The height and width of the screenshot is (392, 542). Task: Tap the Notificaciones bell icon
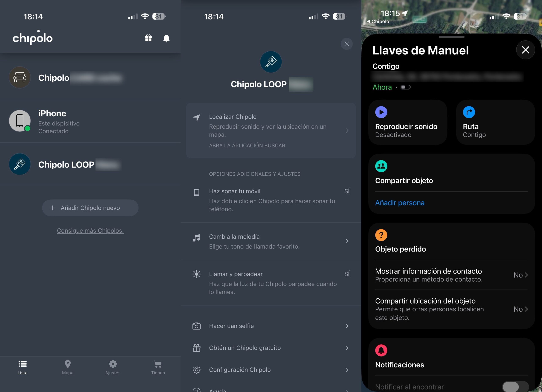coord(381,351)
